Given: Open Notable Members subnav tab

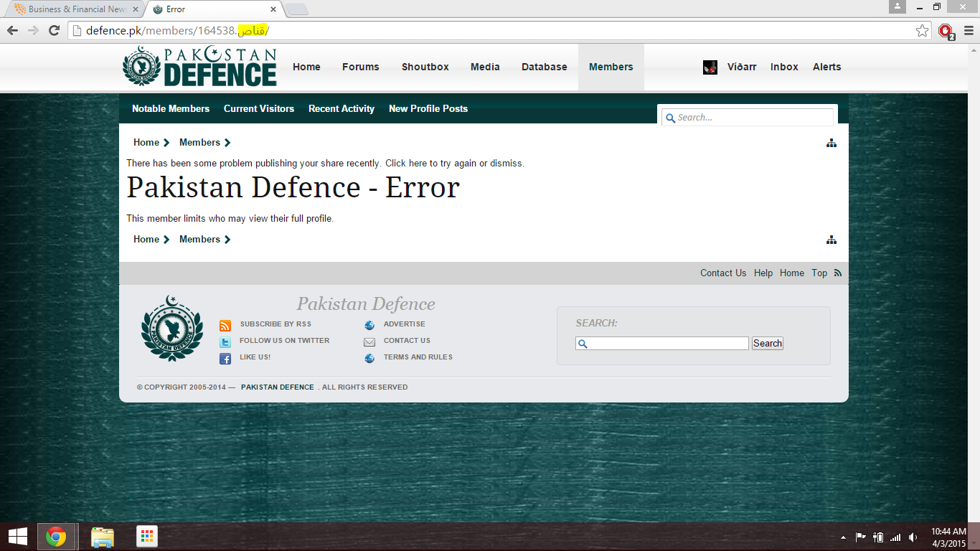Looking at the screenshot, I should pyautogui.click(x=171, y=108).
